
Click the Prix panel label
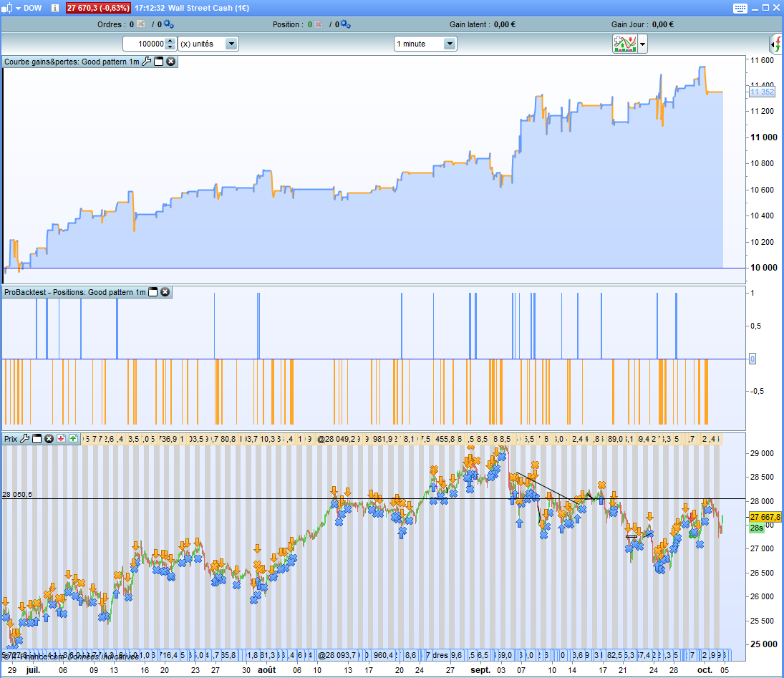11,438
